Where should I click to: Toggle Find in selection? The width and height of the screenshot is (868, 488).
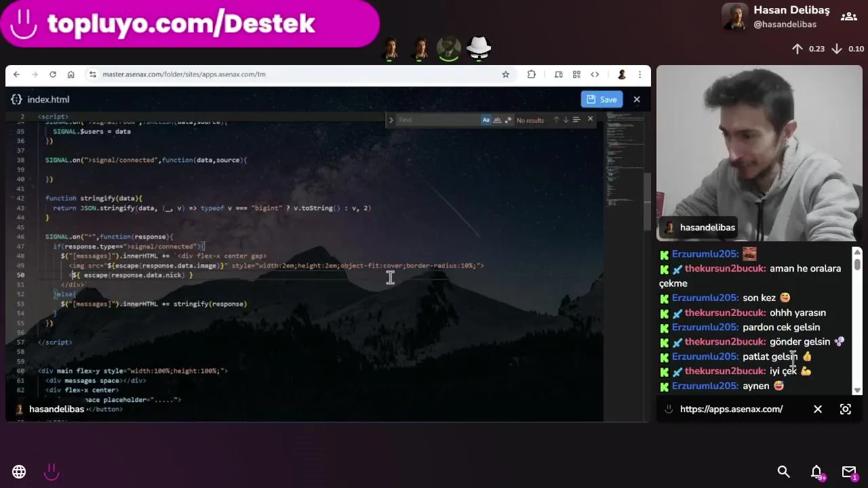(x=576, y=120)
